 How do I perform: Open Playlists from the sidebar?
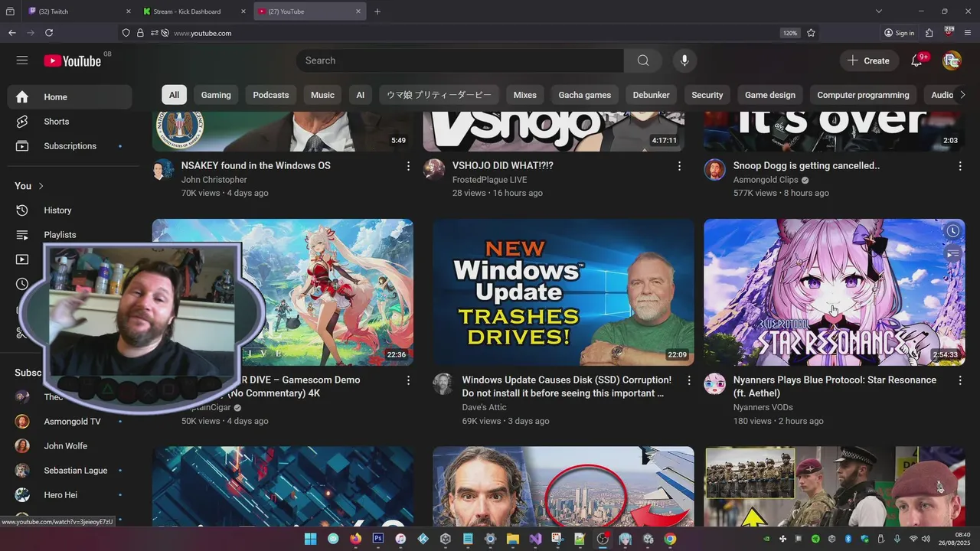tap(70, 235)
